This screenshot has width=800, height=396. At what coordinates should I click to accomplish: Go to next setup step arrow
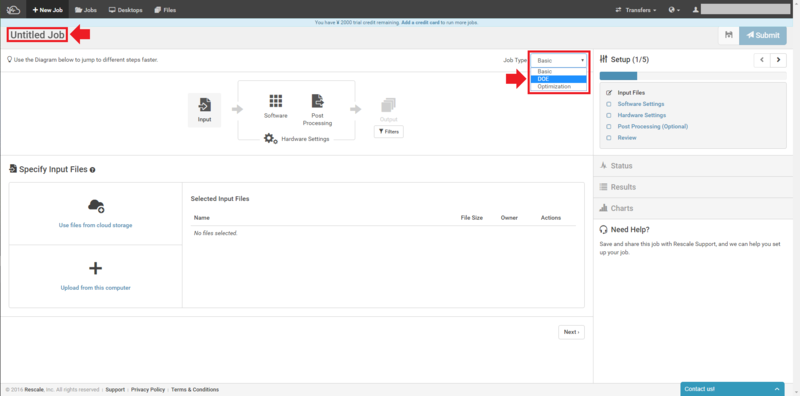coord(778,60)
